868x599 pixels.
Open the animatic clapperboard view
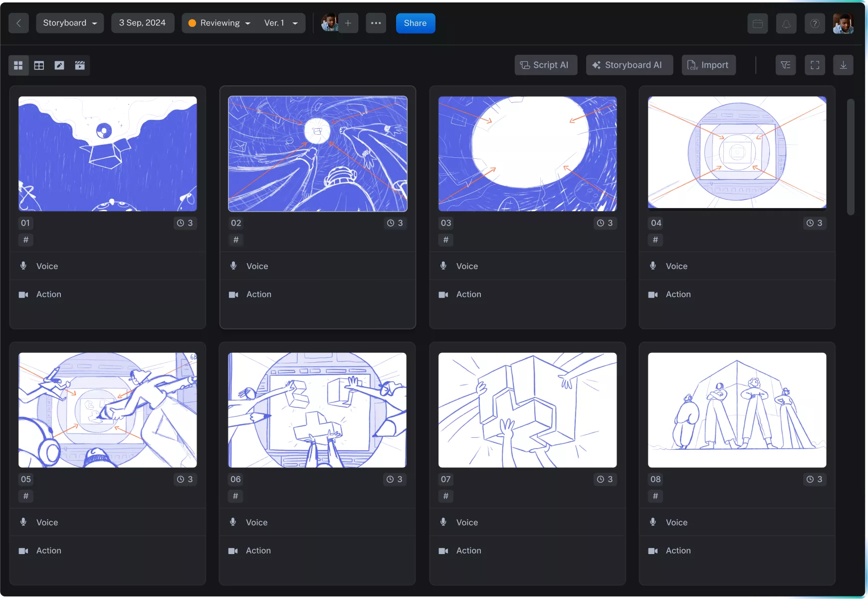click(x=79, y=65)
